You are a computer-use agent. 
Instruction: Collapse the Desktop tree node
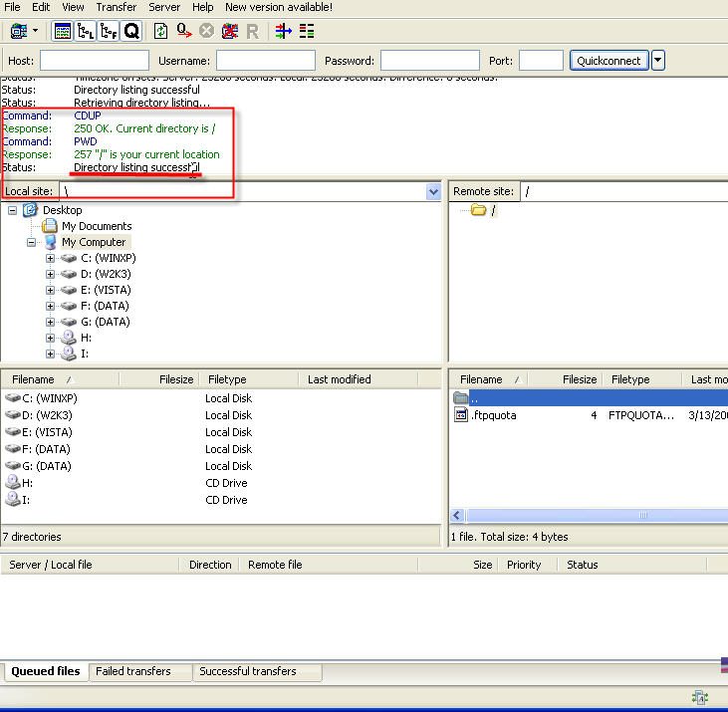pos(13,210)
